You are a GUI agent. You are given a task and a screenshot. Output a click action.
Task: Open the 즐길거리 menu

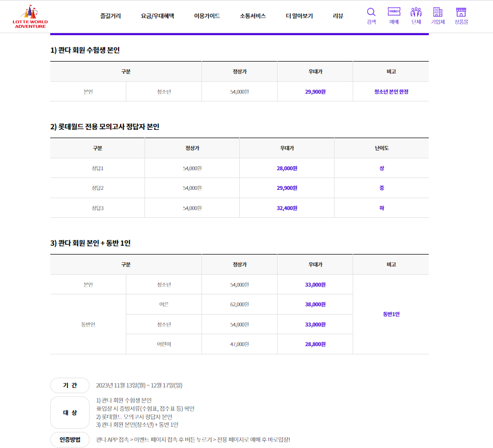(110, 16)
